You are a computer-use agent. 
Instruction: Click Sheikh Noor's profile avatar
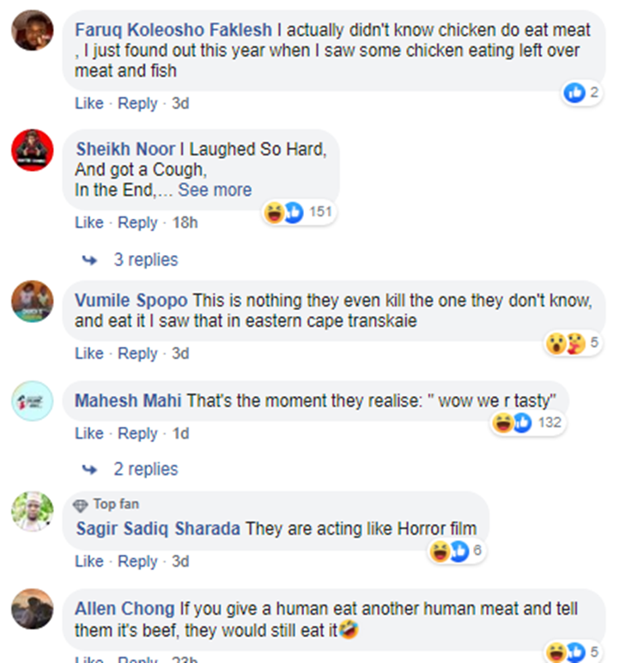[x=33, y=150]
